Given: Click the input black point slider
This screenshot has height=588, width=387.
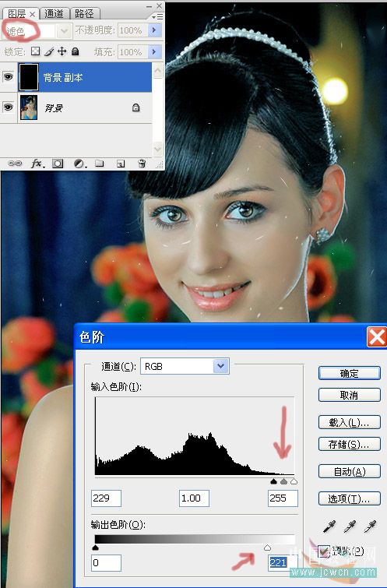Looking at the screenshot, I should [274, 481].
